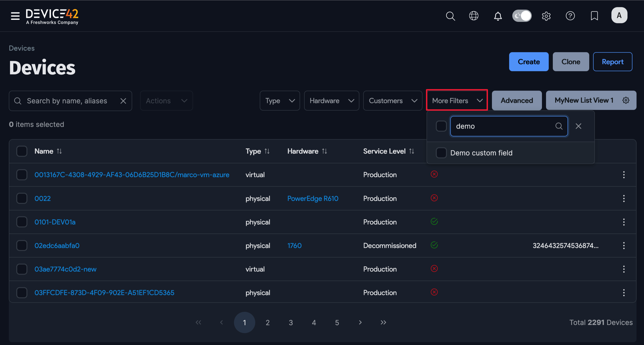
Task: Open the bookmarks icon
Action: [x=594, y=16]
